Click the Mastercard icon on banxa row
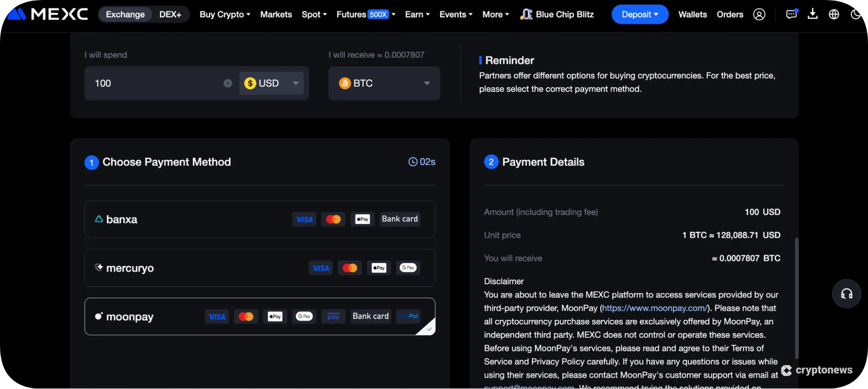The image size is (868, 389). [333, 219]
